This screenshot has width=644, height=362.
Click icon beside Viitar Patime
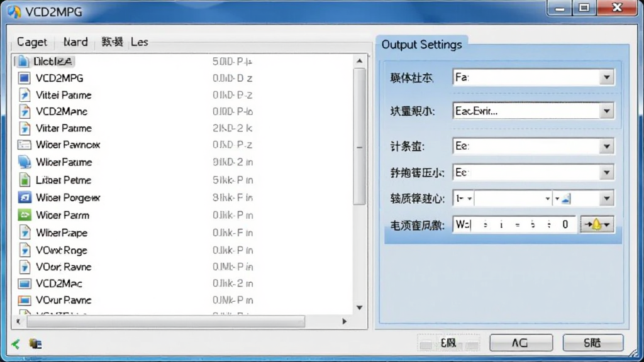[25, 128]
